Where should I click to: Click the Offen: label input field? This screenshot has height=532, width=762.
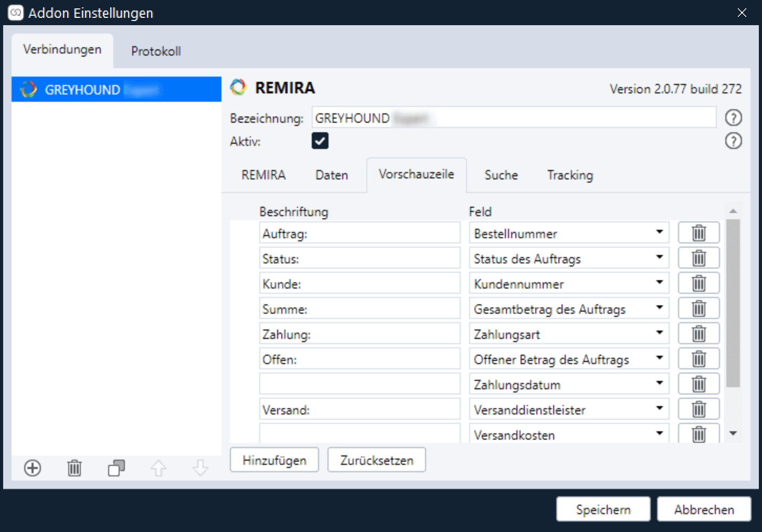tap(359, 359)
